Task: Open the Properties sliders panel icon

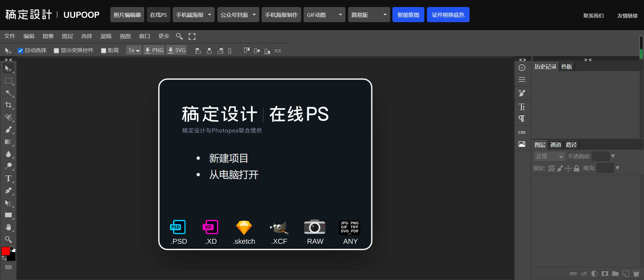Action: (522, 80)
